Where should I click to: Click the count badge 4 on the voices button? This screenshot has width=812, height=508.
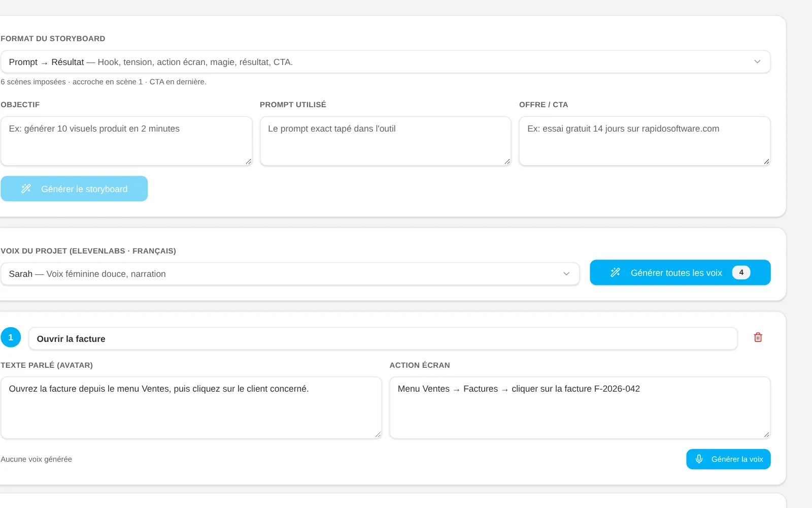click(741, 272)
